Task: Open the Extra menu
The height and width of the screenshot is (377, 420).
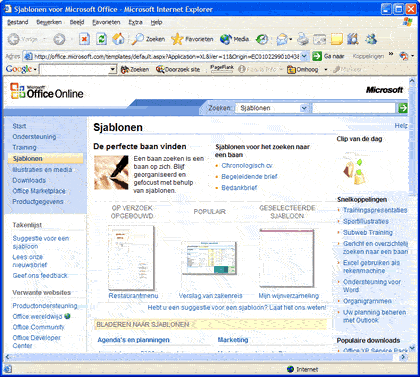Action: [x=135, y=22]
